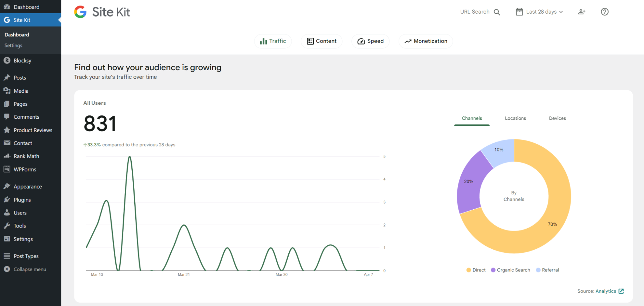Click the Rank Math icon
This screenshot has height=306, width=644.
tap(7, 156)
